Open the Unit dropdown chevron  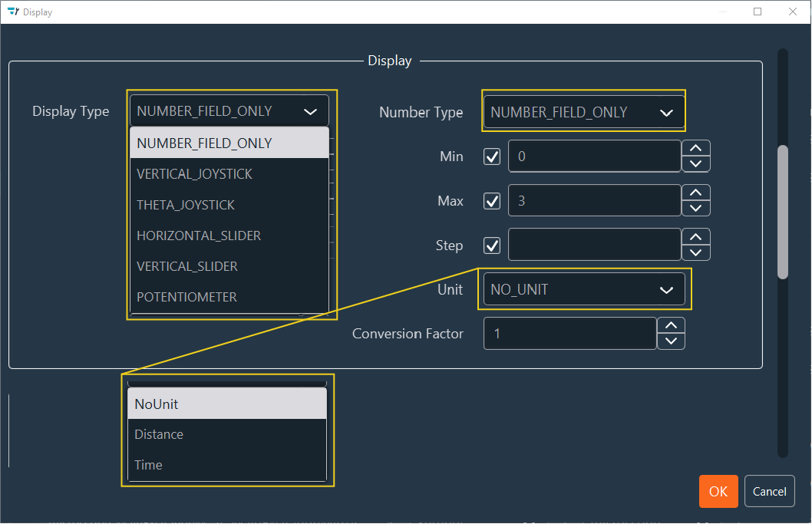(x=666, y=290)
